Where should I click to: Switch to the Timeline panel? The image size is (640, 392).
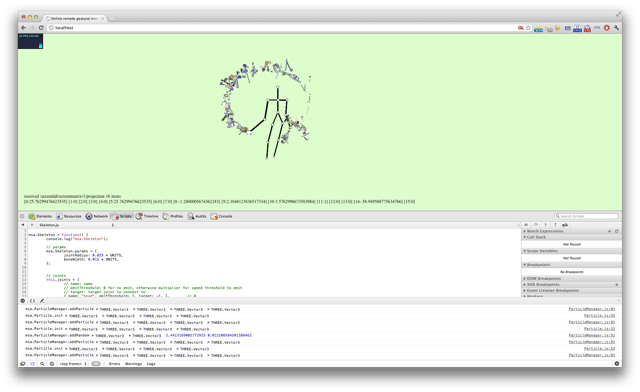click(147, 216)
